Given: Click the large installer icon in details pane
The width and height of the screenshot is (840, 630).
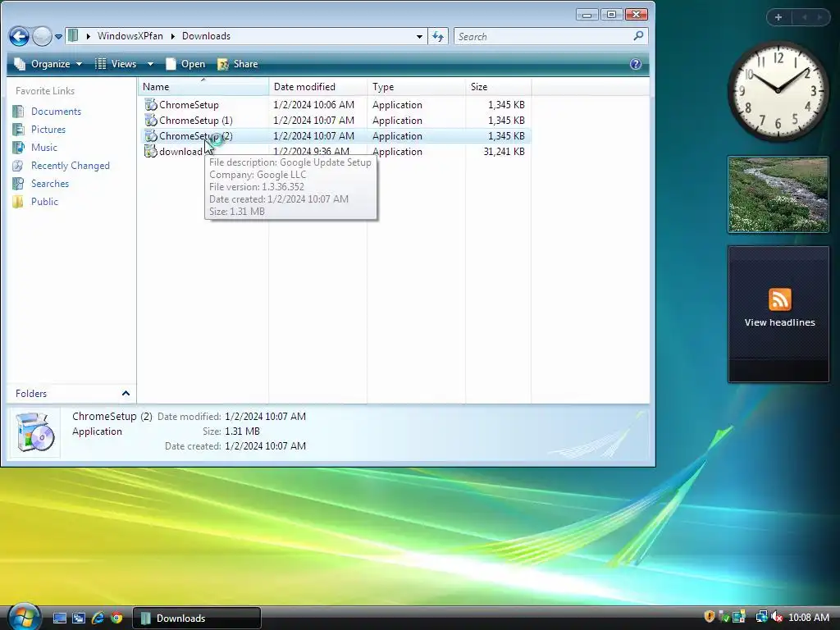Looking at the screenshot, I should (x=34, y=431).
